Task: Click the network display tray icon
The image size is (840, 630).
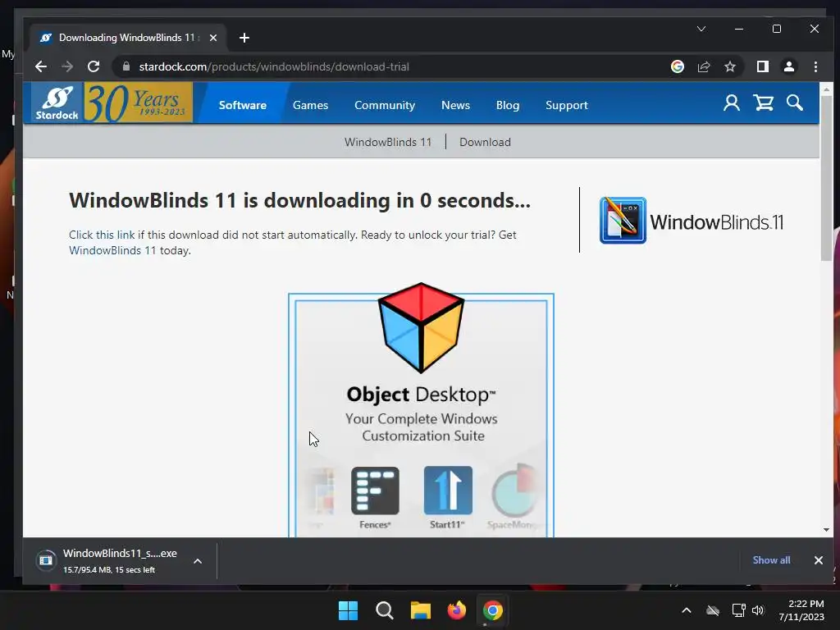Action: click(x=739, y=610)
